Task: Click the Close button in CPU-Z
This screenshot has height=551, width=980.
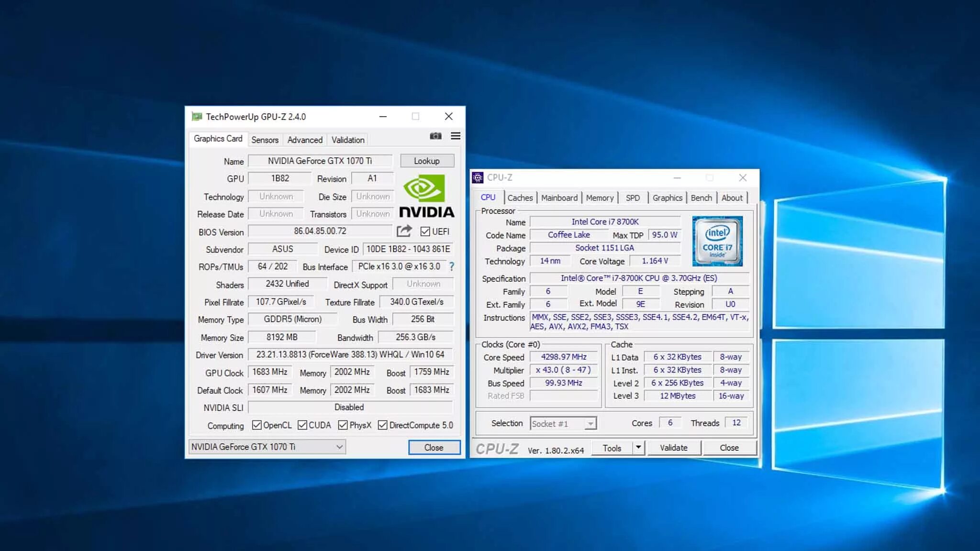Action: point(729,448)
